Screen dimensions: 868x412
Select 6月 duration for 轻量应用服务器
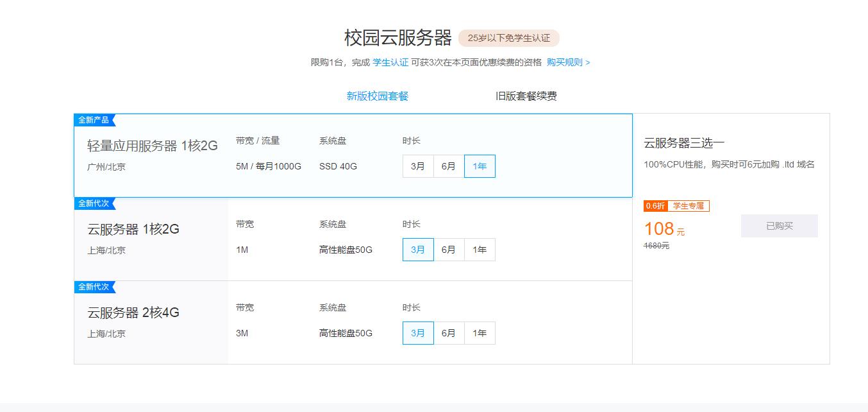click(449, 166)
